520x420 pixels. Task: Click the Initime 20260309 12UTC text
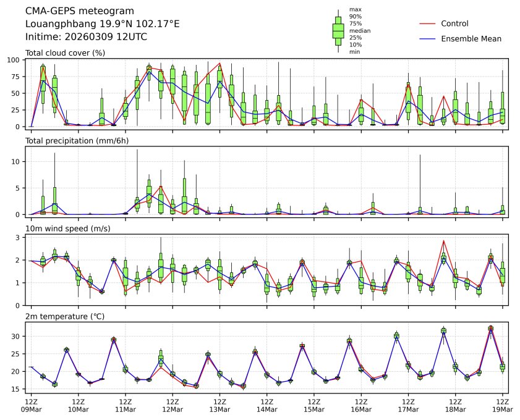point(86,36)
